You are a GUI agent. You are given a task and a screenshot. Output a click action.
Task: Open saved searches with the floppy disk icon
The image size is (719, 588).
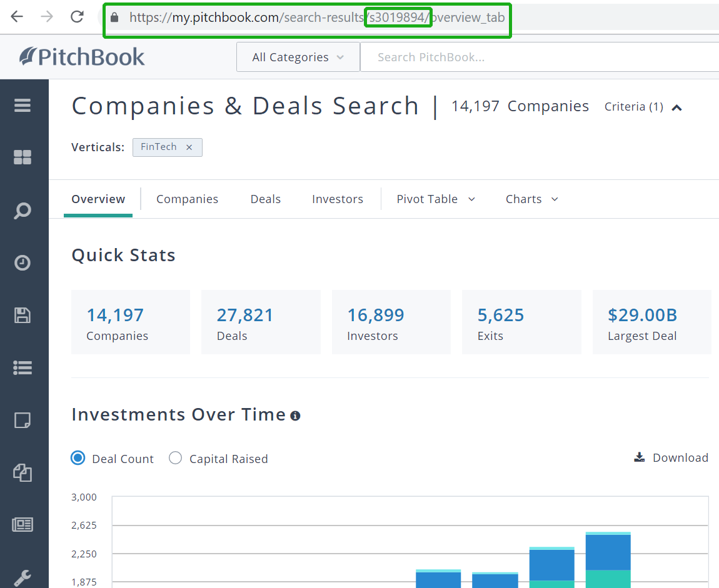click(x=23, y=315)
